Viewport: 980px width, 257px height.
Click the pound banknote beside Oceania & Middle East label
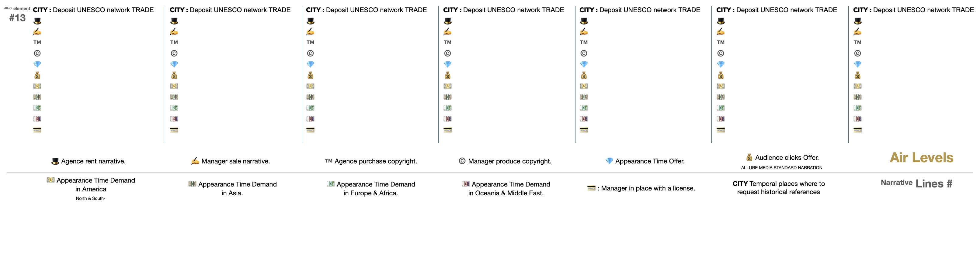pos(466,184)
